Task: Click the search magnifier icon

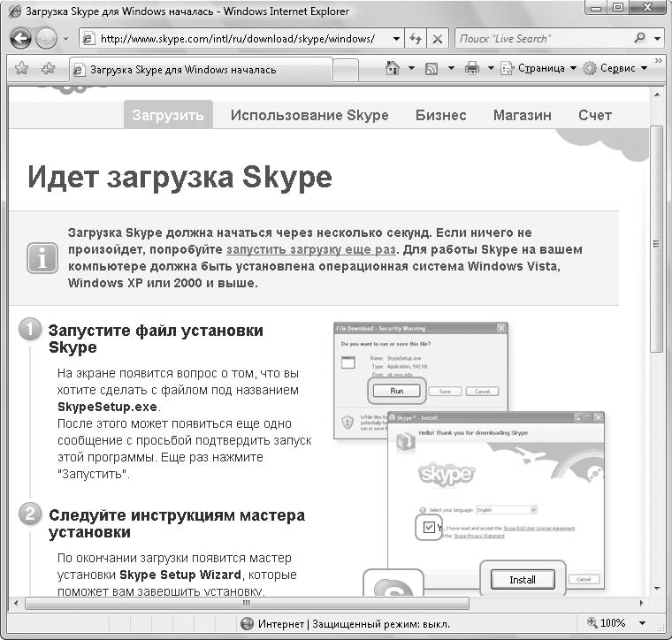Action: [640, 38]
